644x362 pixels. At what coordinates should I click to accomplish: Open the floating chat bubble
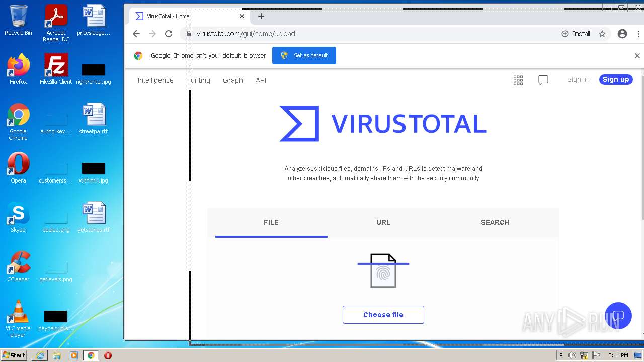pos(618,316)
